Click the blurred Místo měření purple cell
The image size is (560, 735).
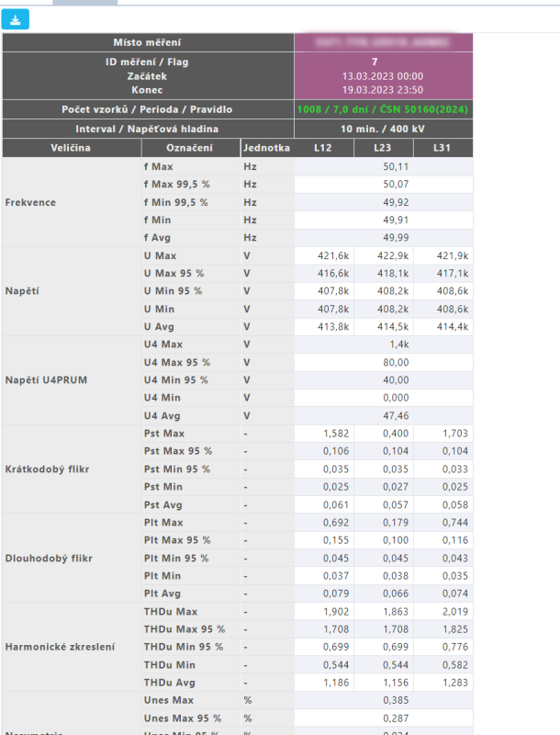tap(383, 42)
